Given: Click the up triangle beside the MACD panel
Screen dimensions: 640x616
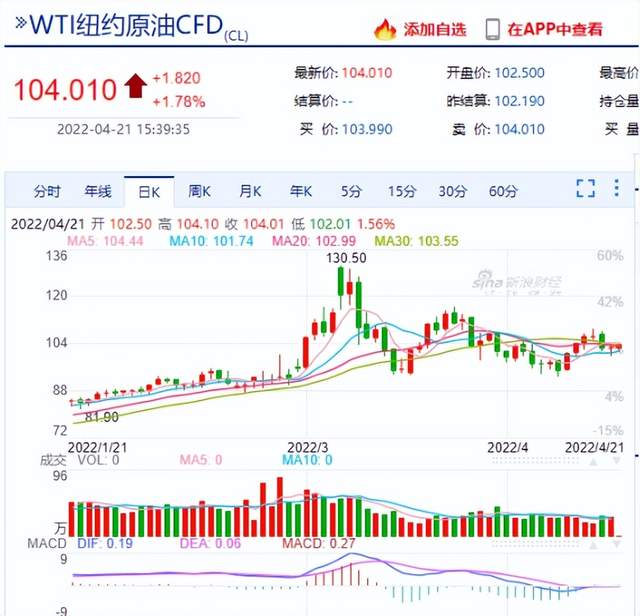Looking at the screenshot, I should (593, 545).
